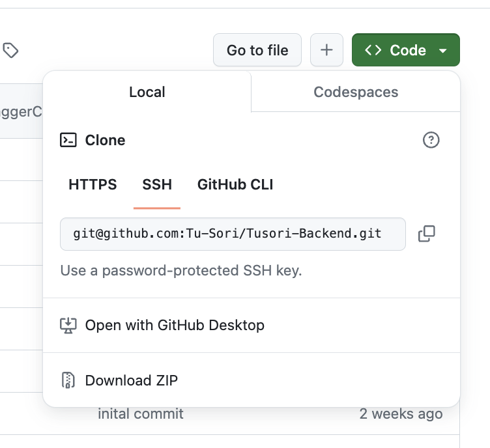Copy the clone URL to clipboard
490x448 pixels.
point(427,234)
